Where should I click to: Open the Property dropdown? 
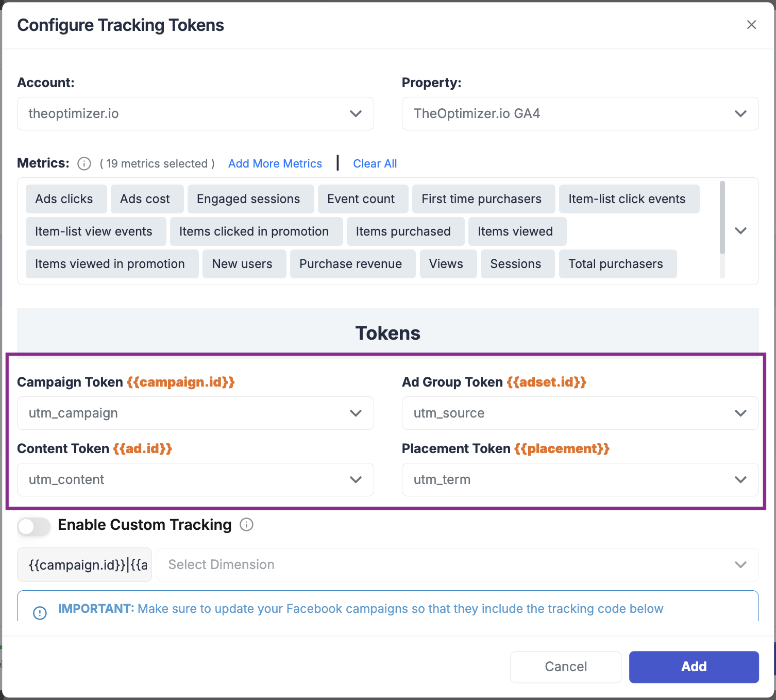[580, 114]
